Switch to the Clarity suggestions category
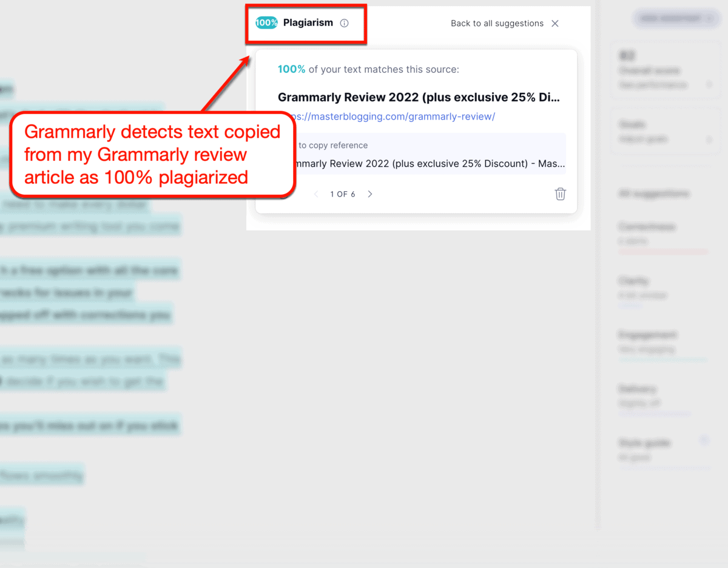 pyautogui.click(x=633, y=280)
